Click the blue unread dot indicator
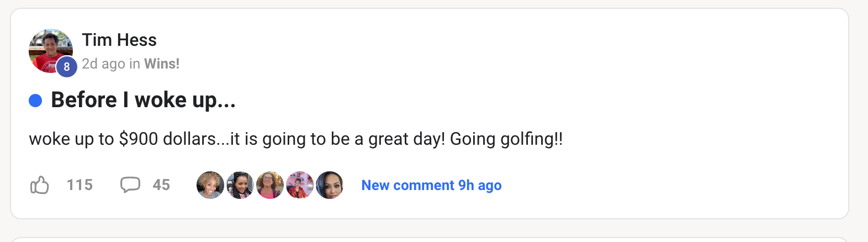868x242 pixels. 35,101
